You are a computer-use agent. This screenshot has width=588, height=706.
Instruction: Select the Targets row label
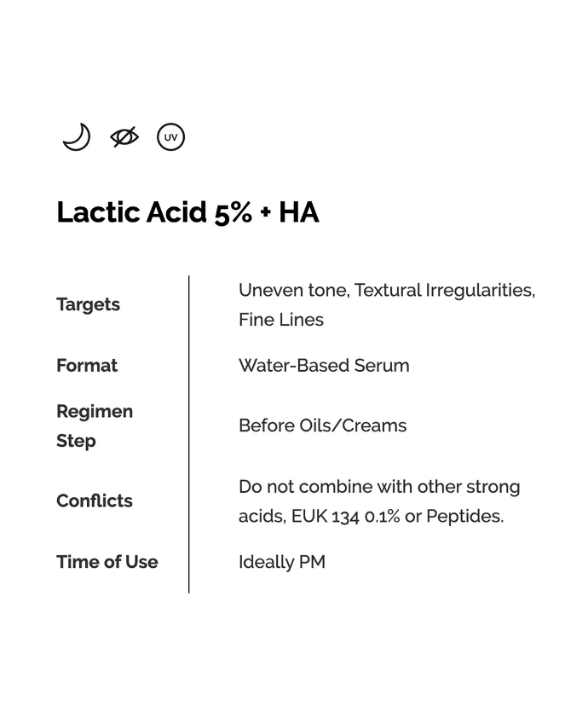pyautogui.click(x=88, y=304)
